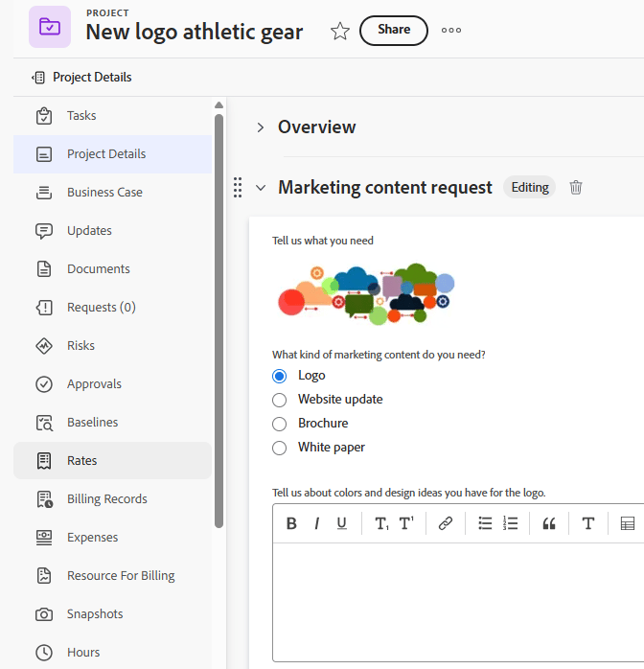This screenshot has height=669, width=644.
Task: Click inside the logo design ideas text area
Action: (x=458, y=602)
